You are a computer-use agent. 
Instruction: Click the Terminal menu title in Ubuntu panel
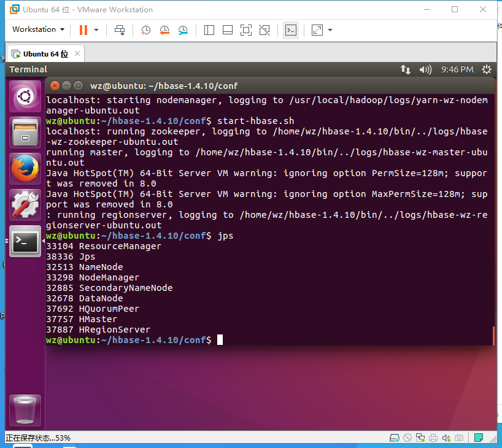pos(28,69)
